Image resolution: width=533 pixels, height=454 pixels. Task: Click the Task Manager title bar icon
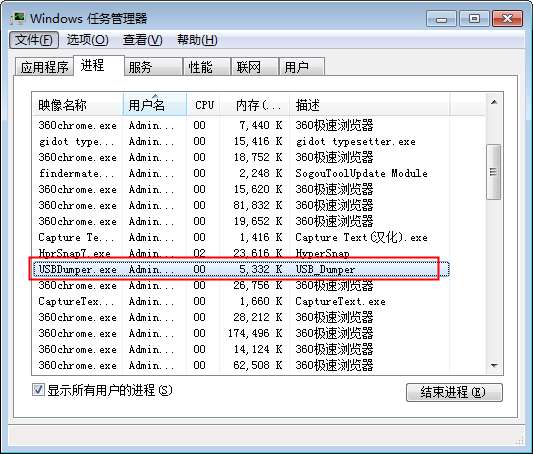pyautogui.click(x=17, y=18)
